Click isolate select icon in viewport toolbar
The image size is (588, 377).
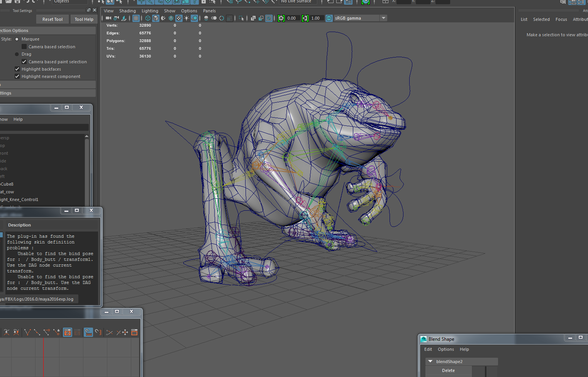point(241,18)
